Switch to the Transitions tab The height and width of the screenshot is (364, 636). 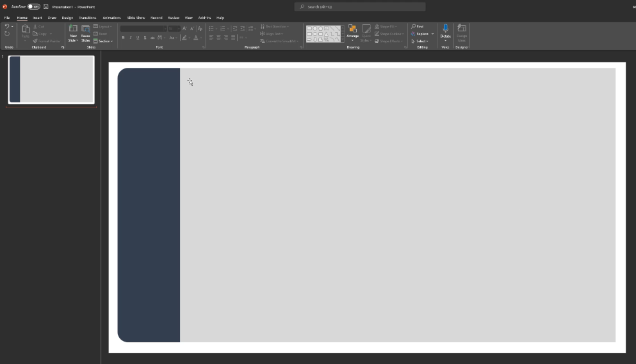point(88,18)
